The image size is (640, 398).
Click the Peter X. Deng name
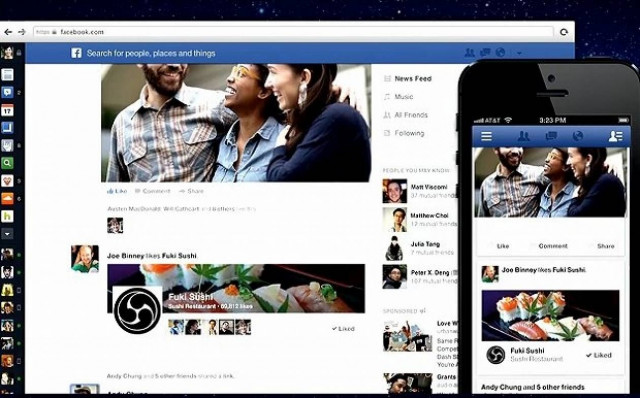point(430,272)
